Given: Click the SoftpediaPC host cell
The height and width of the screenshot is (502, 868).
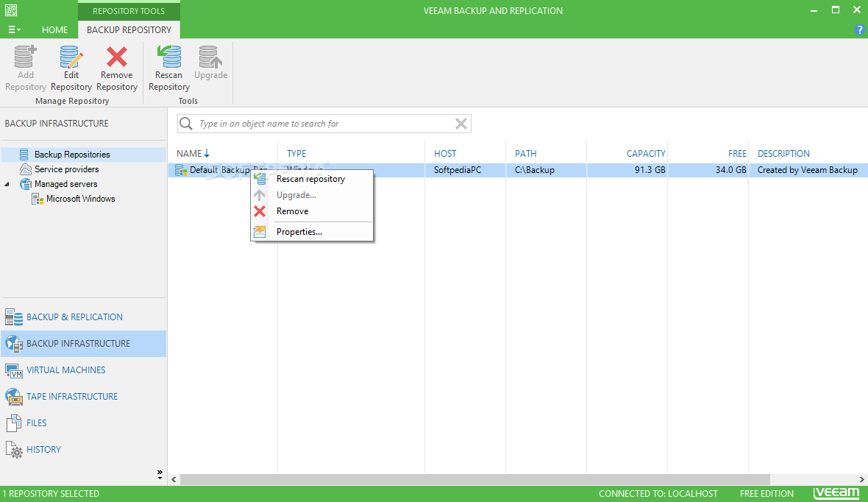Looking at the screenshot, I should [x=458, y=170].
